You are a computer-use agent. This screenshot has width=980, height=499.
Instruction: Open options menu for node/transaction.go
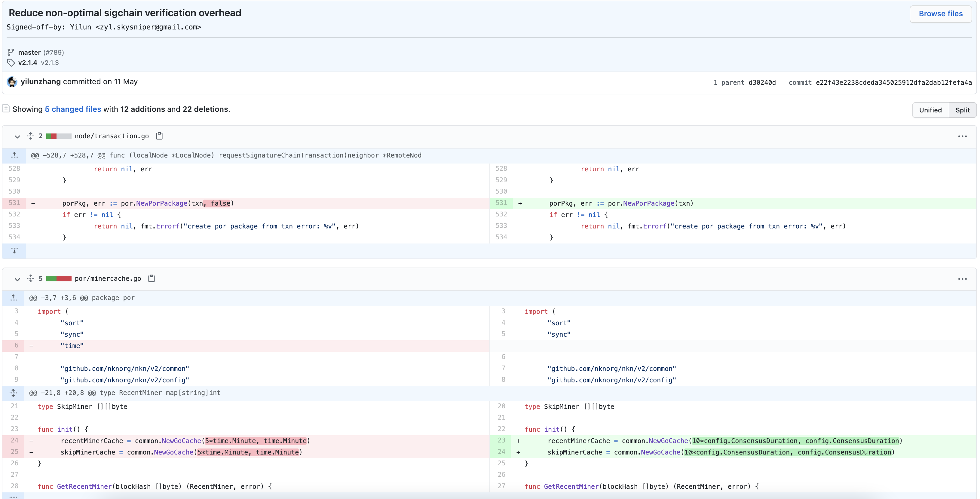coord(962,136)
